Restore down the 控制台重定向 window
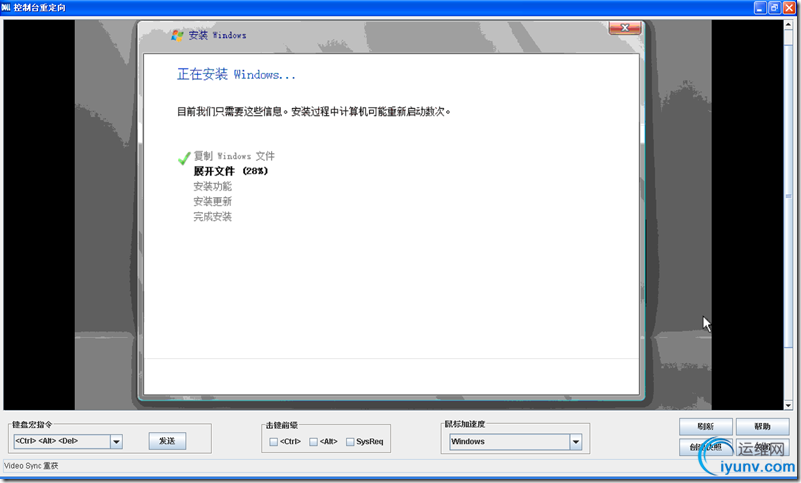This screenshot has width=801, height=483. pos(774,8)
